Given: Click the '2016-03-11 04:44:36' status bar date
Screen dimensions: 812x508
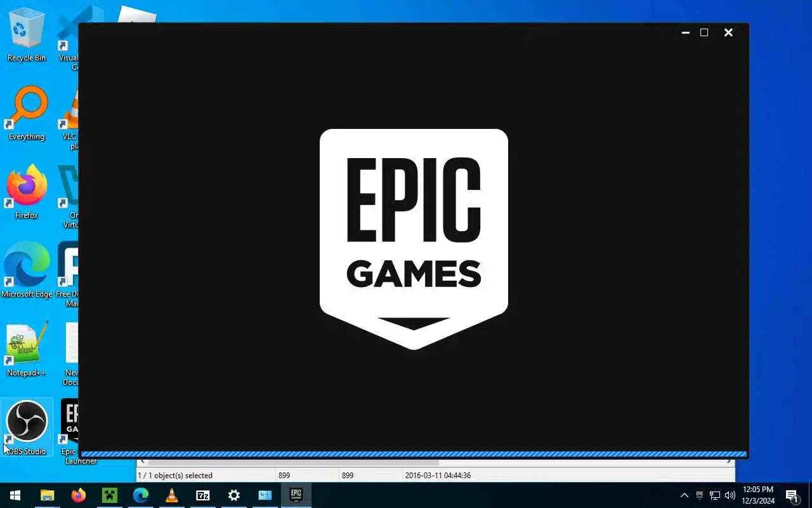Looking at the screenshot, I should 438,475.
